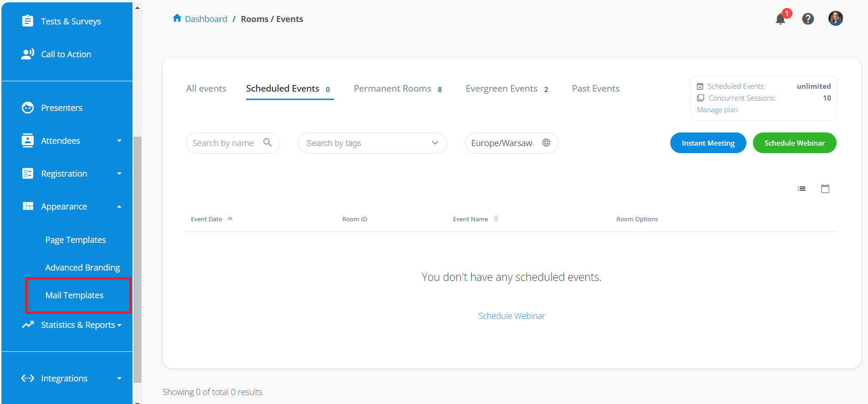Click the Instant Meeting button
Image resolution: width=868 pixels, height=404 pixels.
(x=708, y=143)
